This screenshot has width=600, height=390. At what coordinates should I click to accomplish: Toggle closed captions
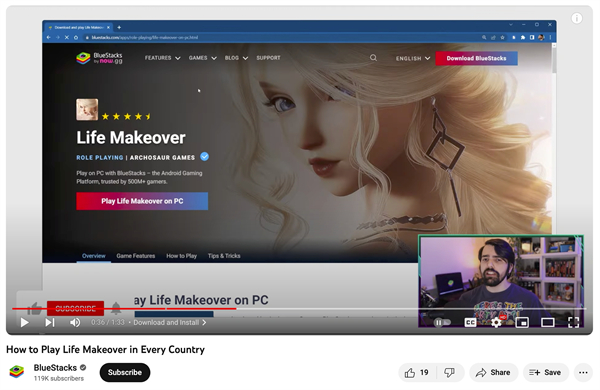click(x=470, y=323)
